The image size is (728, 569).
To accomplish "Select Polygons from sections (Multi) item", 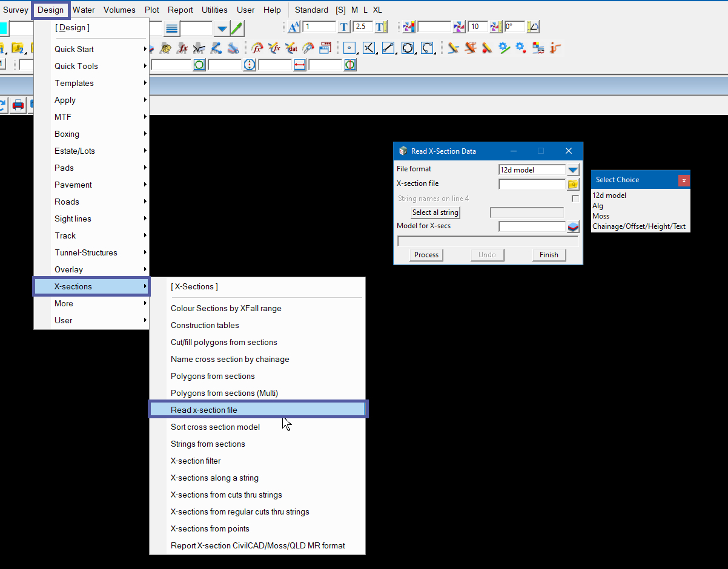I will (x=258, y=393).
